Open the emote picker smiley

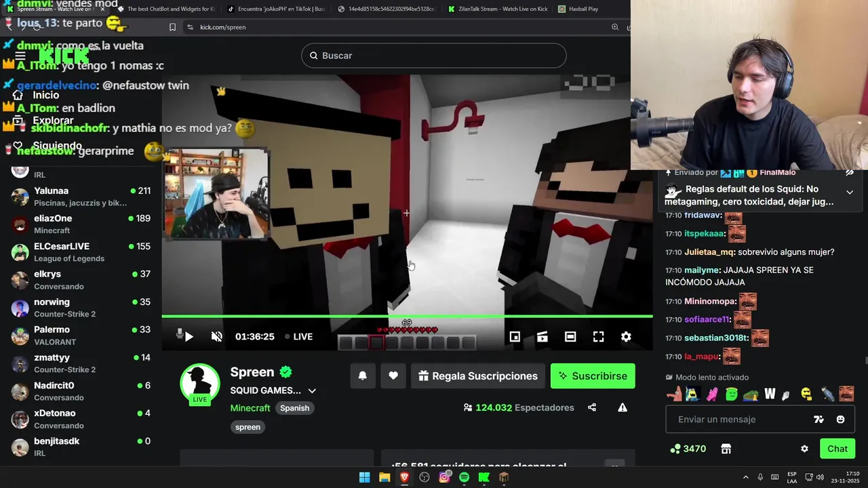coord(841,420)
